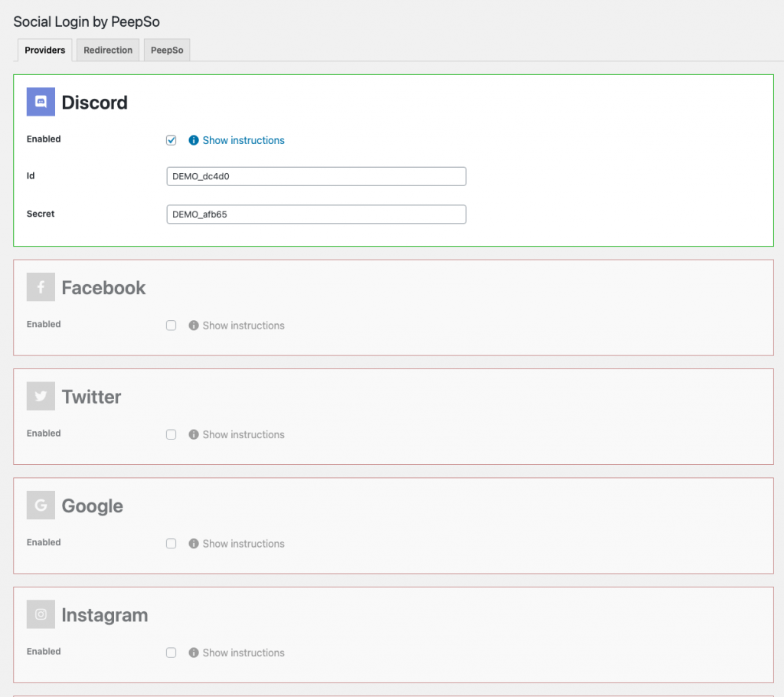Click the Twitter heading text

(92, 397)
